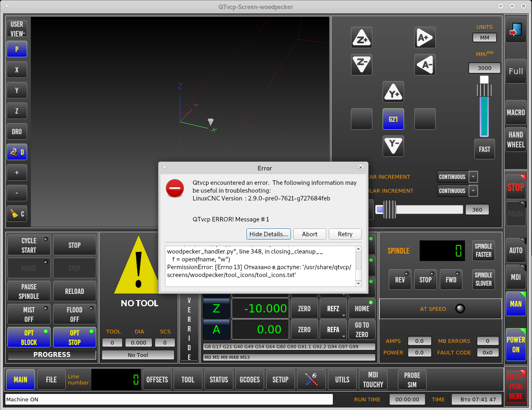Open the wrench and screwdriver settings tab
Viewport: 532px width, 410px height.
[311, 380]
